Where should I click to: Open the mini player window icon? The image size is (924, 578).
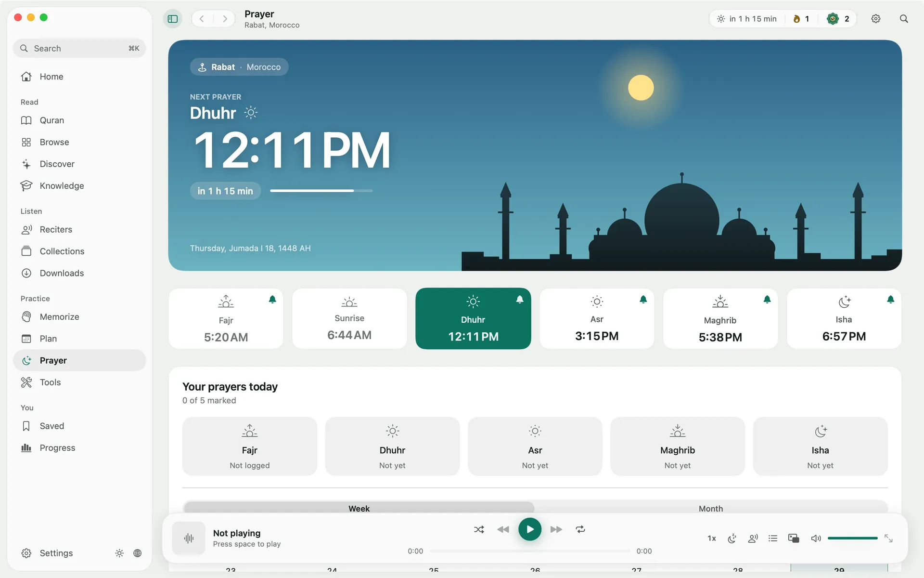pyautogui.click(x=794, y=538)
